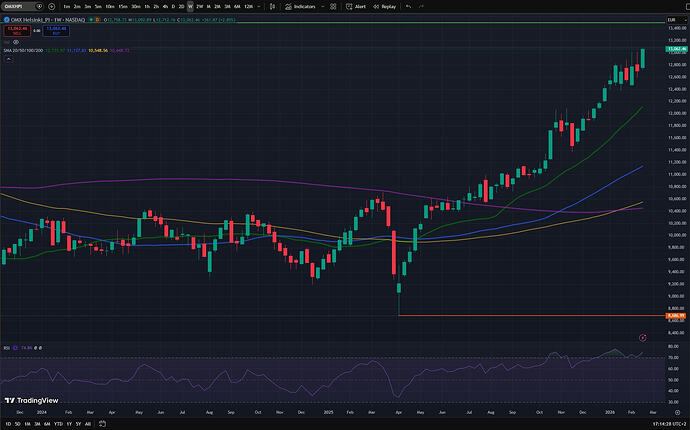
Task: Click the orange 8,686 price line label
Action: click(x=676, y=316)
